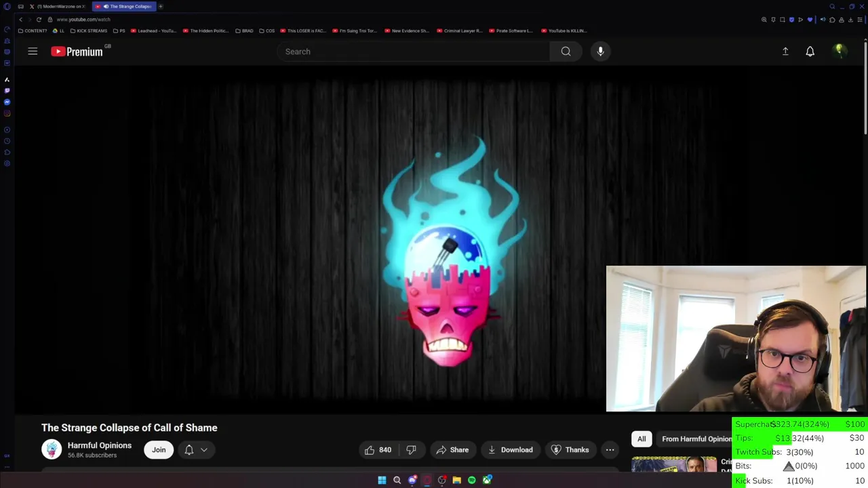Open Messenger from the browser sidebar
868x488 pixels.
click(7, 102)
